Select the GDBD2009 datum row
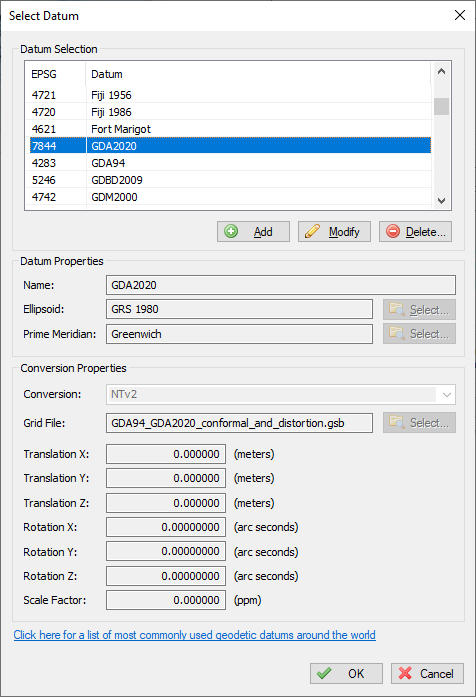Viewport: 476px width, 697px height. [230, 180]
